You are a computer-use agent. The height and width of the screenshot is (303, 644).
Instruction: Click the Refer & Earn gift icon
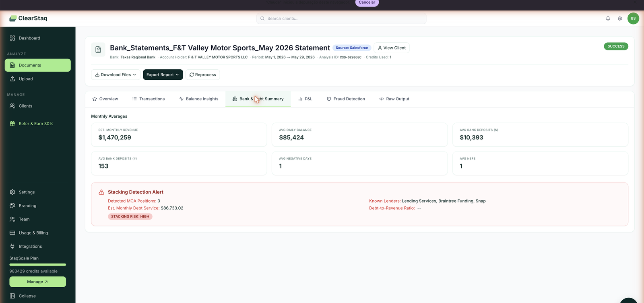(12, 124)
